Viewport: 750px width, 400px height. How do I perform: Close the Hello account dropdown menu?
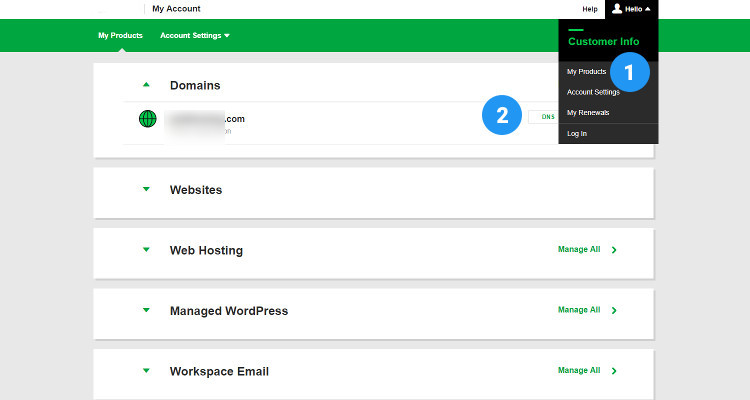click(631, 9)
